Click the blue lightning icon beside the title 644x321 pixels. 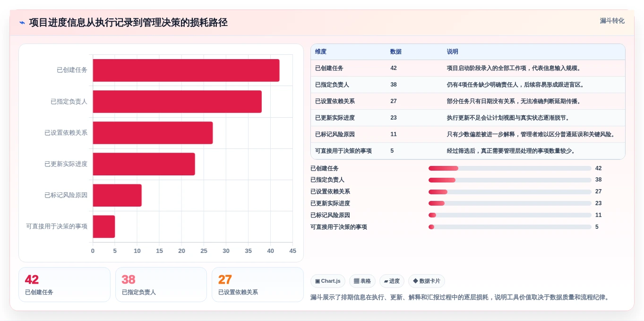click(x=22, y=23)
